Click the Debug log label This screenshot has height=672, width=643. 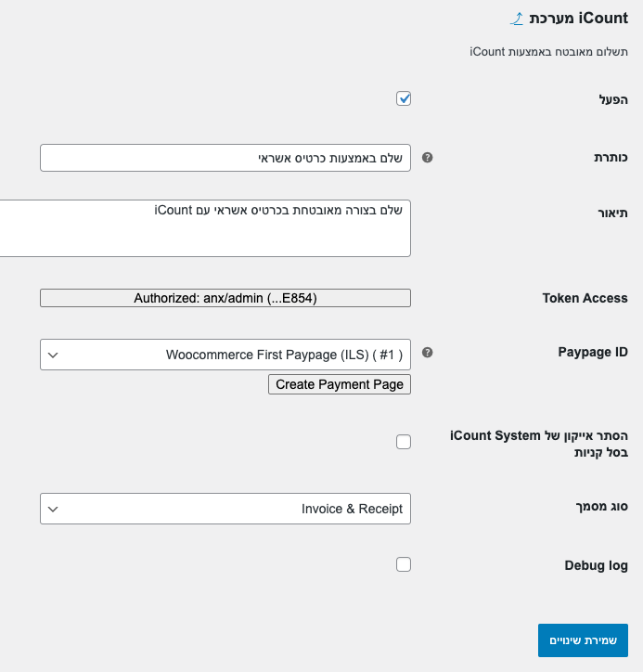pos(596,565)
